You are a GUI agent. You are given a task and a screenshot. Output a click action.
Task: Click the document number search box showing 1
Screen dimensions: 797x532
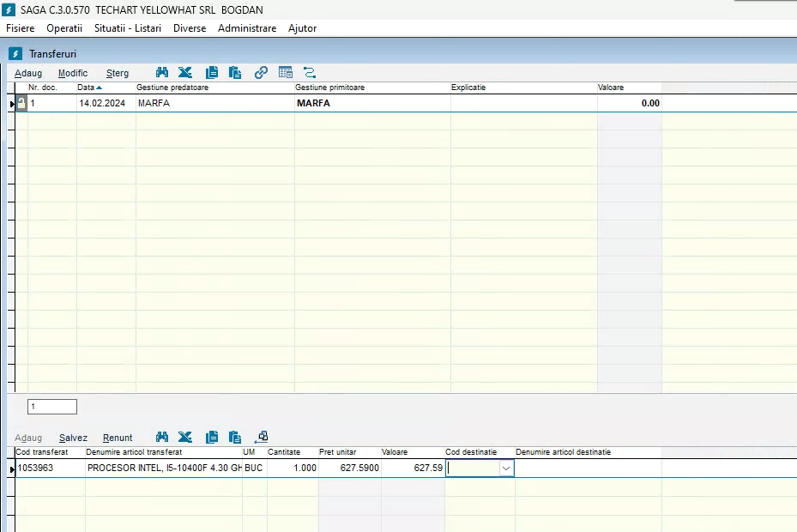pos(51,407)
